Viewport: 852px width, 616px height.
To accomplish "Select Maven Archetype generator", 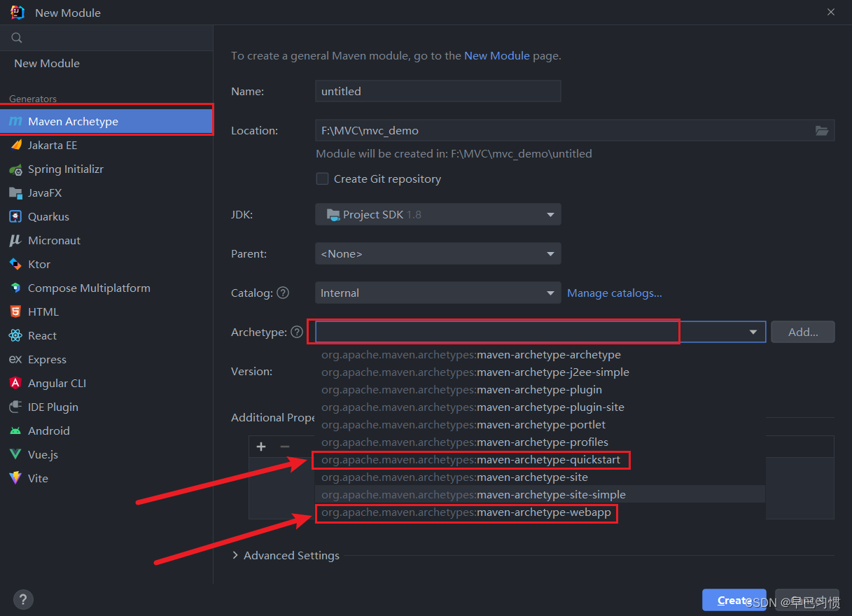I will click(x=106, y=122).
